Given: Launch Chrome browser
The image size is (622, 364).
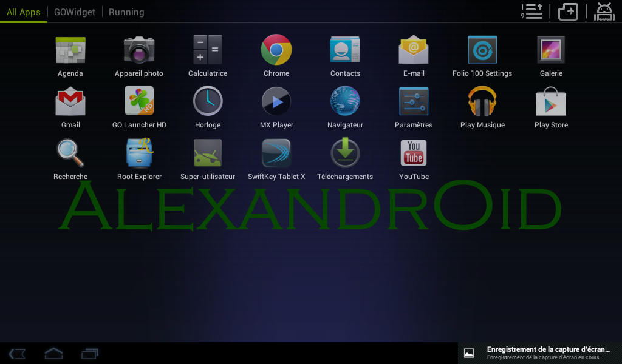Looking at the screenshot, I should [x=276, y=55].
